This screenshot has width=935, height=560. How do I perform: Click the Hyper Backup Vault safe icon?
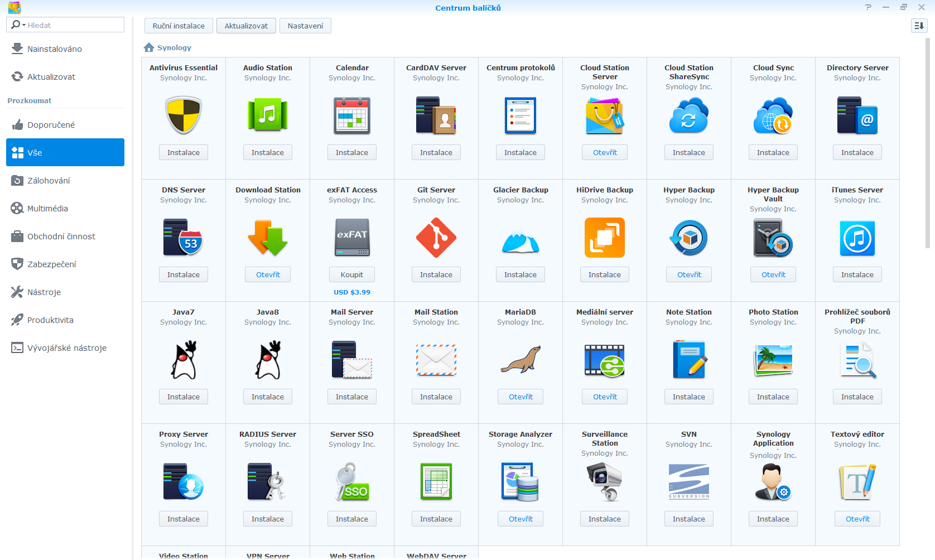(773, 238)
